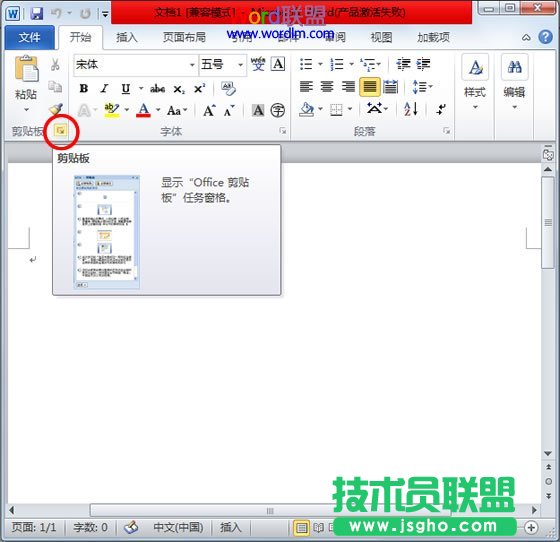Zoom in with the plus button
Viewport: 560px width, 542px height.
pos(531,527)
